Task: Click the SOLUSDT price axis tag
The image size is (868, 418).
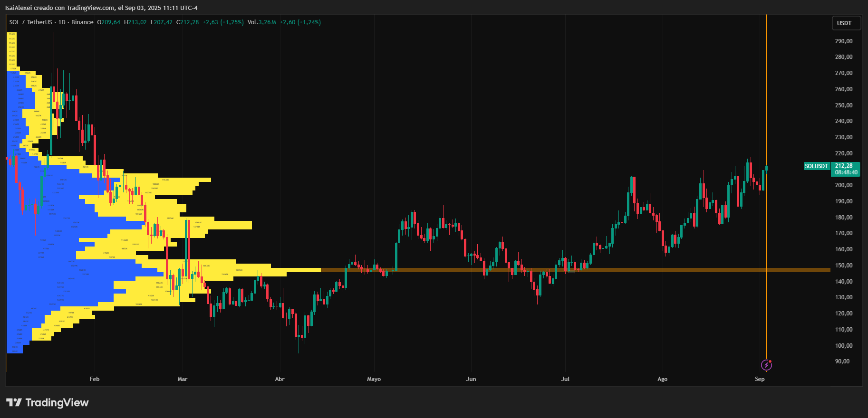Action: tap(816, 166)
